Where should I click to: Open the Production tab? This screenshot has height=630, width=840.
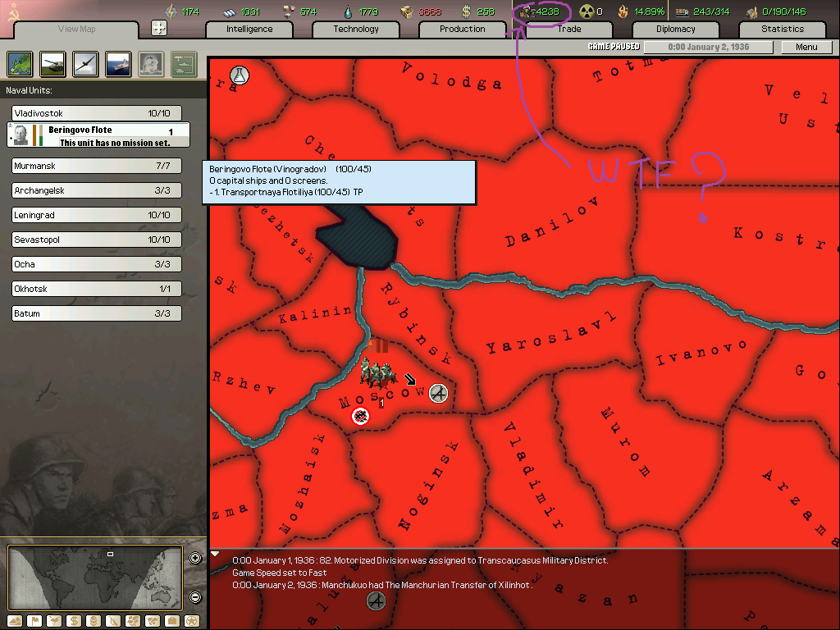pos(463,30)
